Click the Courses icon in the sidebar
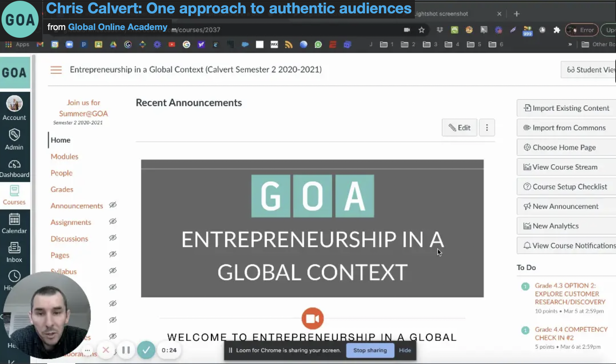The image size is (616, 364). 14,195
